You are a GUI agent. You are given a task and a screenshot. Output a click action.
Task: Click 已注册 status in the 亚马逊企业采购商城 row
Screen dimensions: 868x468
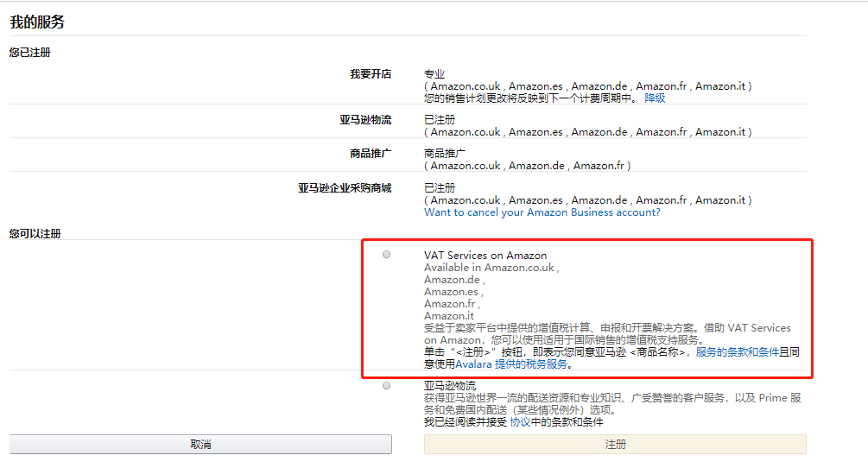440,188
